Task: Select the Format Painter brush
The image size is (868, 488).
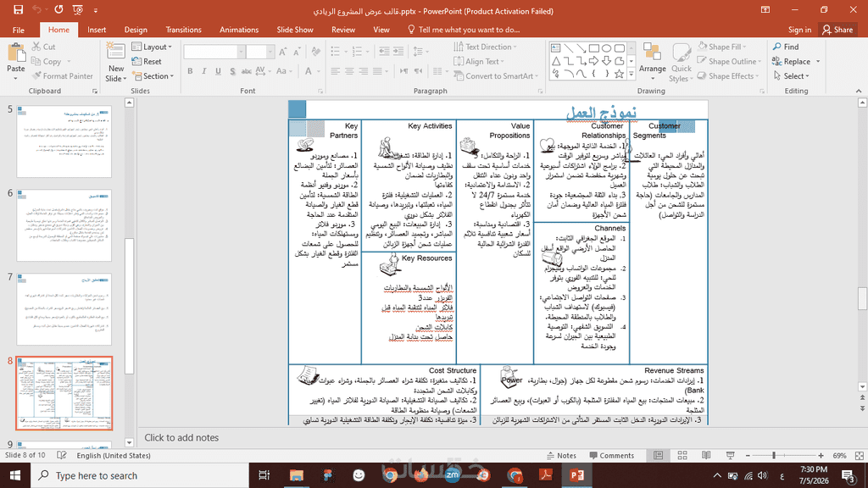Action: [62, 75]
